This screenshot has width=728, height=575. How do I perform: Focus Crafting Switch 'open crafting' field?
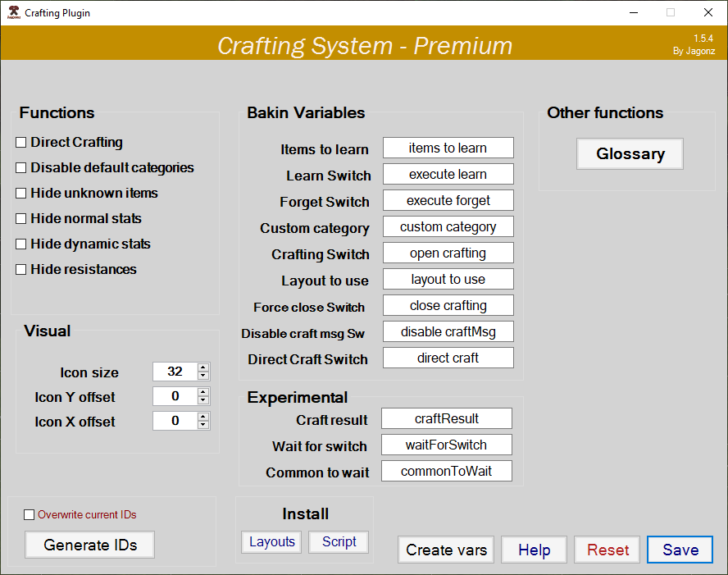448,253
